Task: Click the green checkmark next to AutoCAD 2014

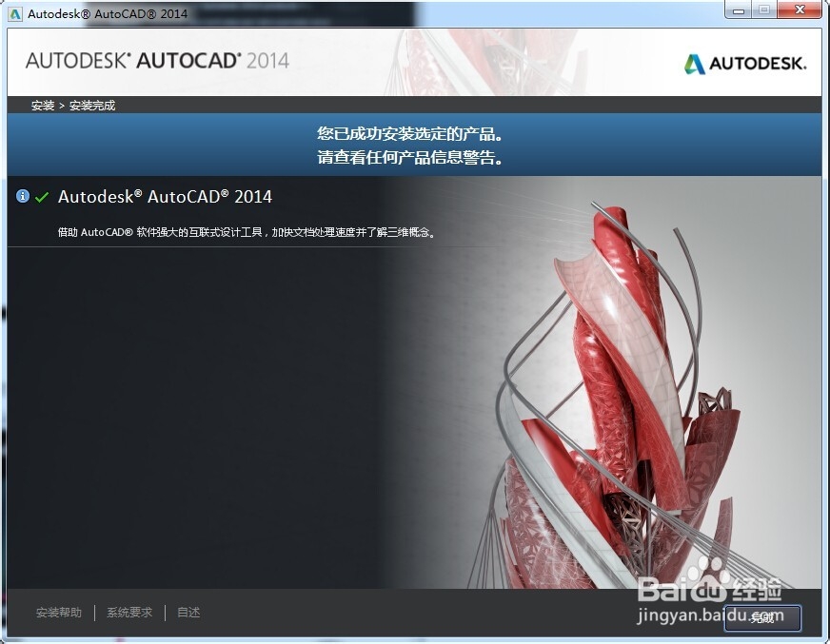Action: pyautogui.click(x=41, y=197)
